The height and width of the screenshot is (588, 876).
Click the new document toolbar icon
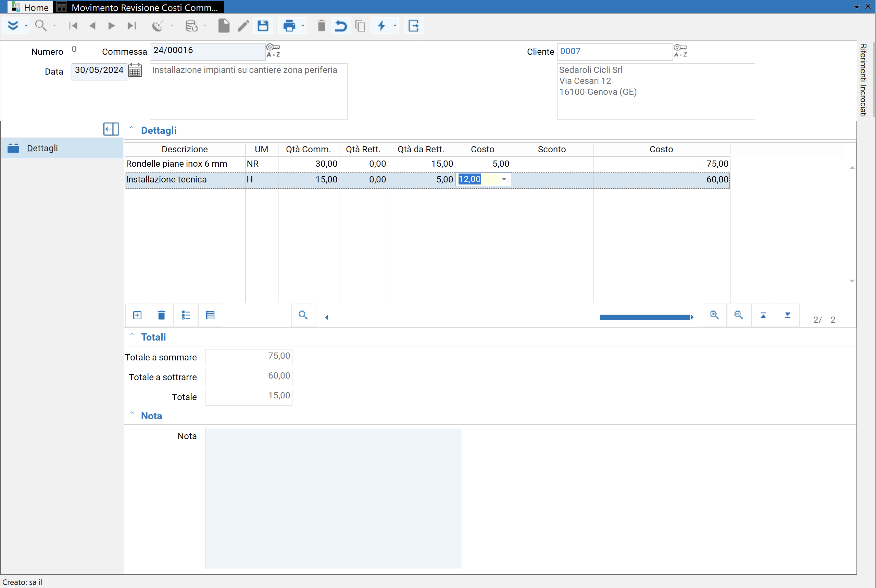coord(224,26)
